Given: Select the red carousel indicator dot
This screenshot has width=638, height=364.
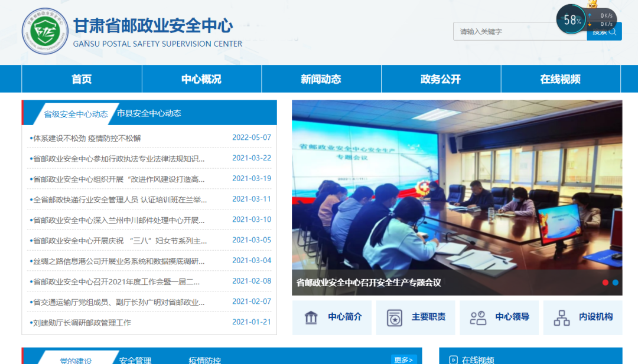Looking at the screenshot, I should point(605,283).
